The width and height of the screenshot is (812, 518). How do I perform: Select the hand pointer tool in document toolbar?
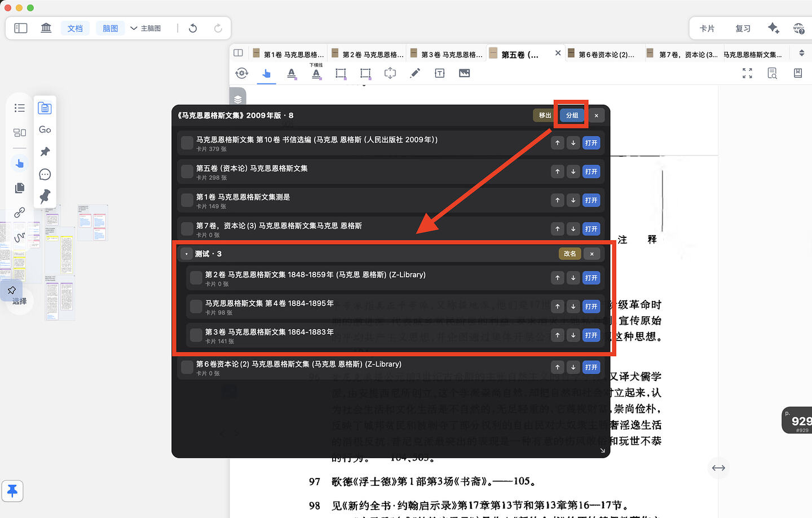pyautogui.click(x=267, y=73)
